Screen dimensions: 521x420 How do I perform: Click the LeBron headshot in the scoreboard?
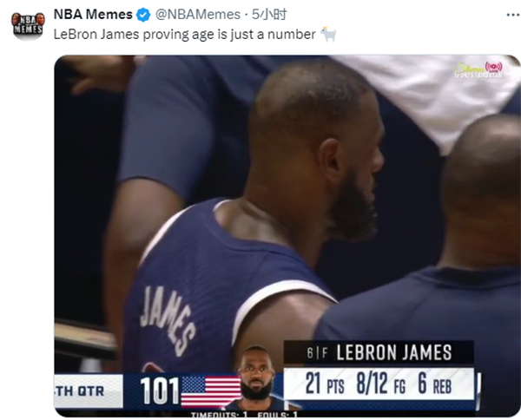coord(256,377)
